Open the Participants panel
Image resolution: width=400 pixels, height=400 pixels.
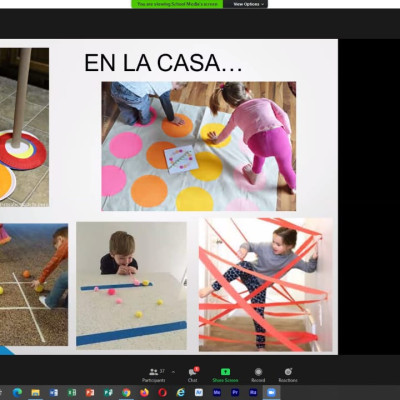tap(154, 375)
